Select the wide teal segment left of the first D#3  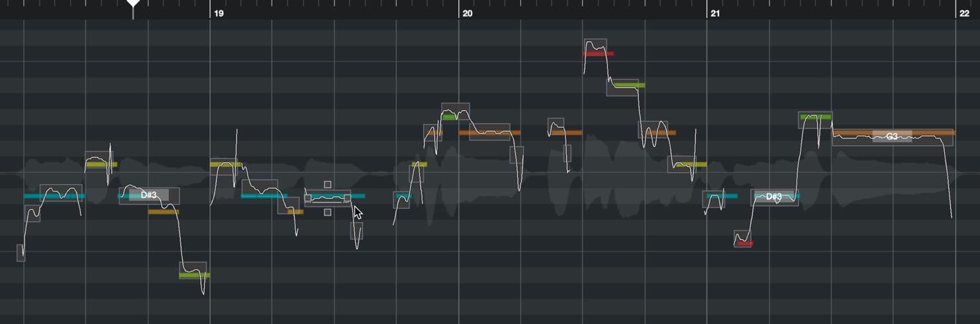(61, 193)
